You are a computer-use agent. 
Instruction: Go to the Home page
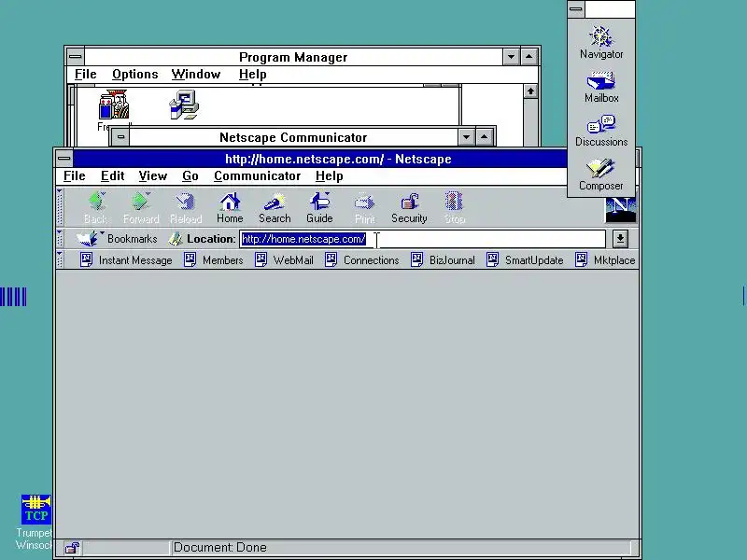tap(230, 207)
